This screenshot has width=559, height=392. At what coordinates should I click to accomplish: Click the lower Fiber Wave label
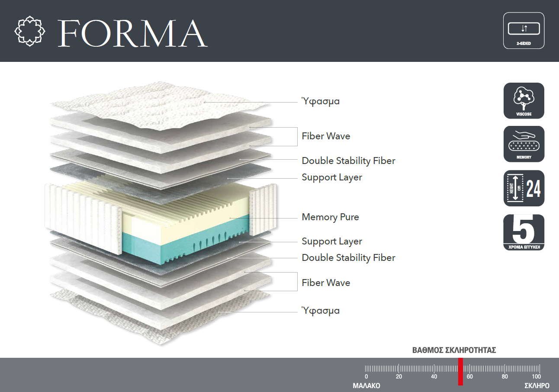[326, 283]
